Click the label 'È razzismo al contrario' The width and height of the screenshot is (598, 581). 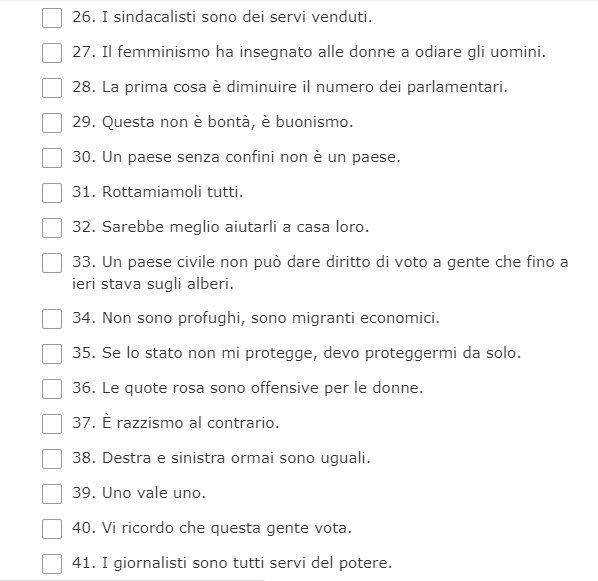click(x=190, y=422)
